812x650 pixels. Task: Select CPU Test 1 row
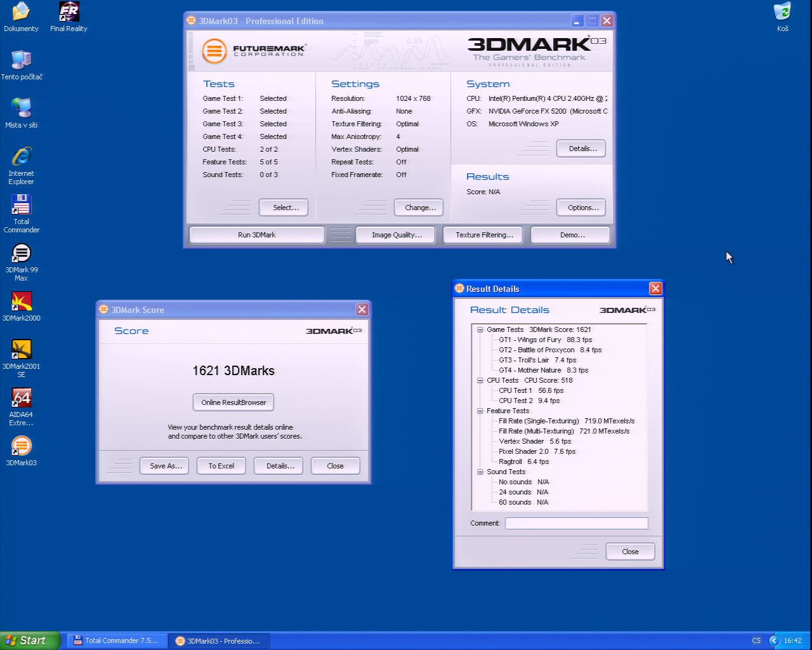(531, 390)
